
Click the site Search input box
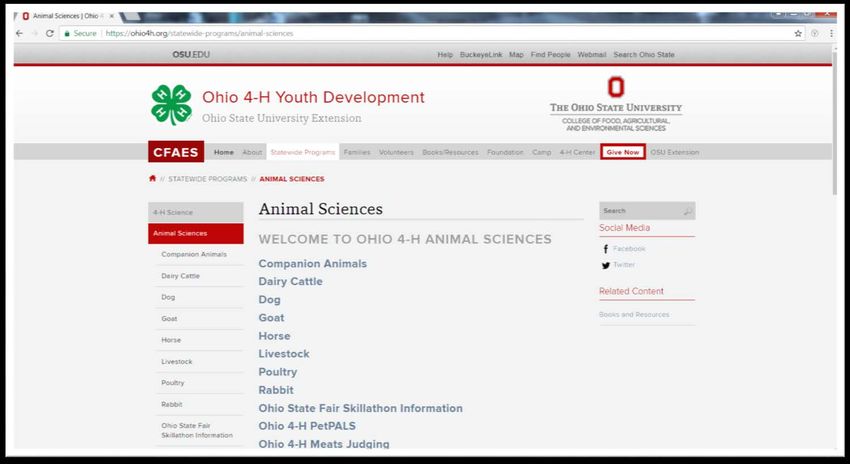[x=647, y=211]
